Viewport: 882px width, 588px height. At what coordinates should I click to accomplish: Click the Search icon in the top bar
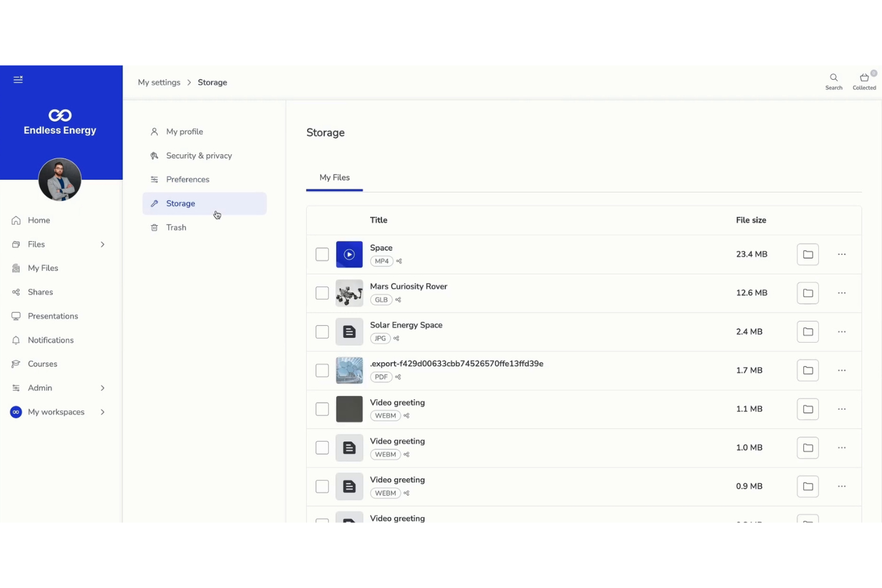[834, 79]
